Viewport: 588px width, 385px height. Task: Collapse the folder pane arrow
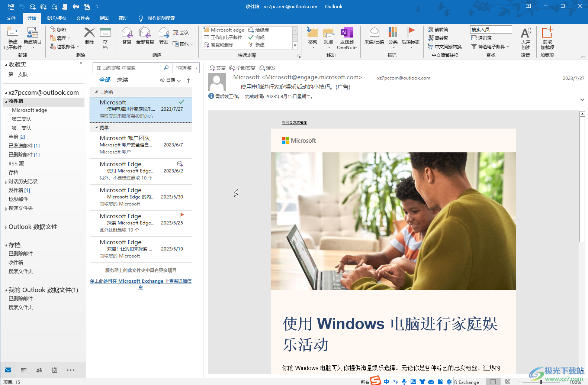[x=81, y=63]
